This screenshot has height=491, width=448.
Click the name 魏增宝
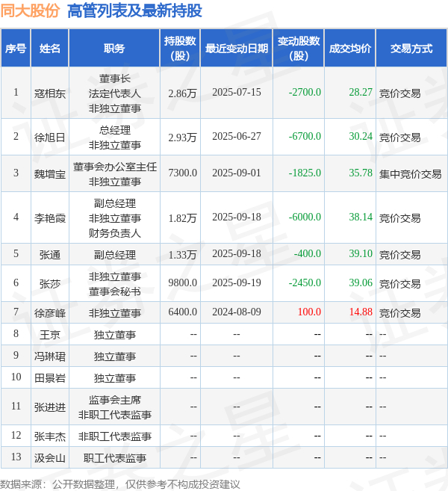pyautogui.click(x=50, y=173)
